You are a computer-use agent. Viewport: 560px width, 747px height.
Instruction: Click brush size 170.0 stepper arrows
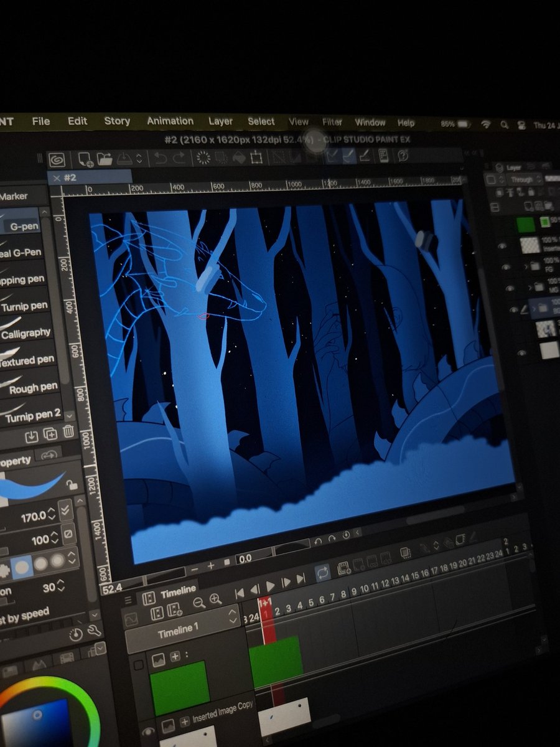[52, 514]
